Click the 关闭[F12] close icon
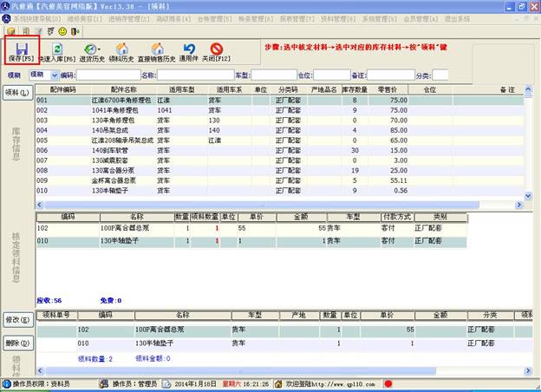 click(x=217, y=54)
